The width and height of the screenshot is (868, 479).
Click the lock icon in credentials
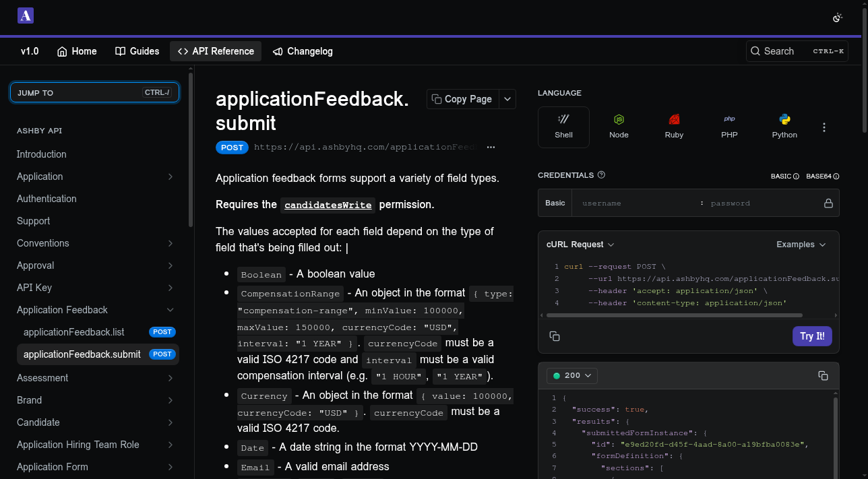pyautogui.click(x=828, y=203)
